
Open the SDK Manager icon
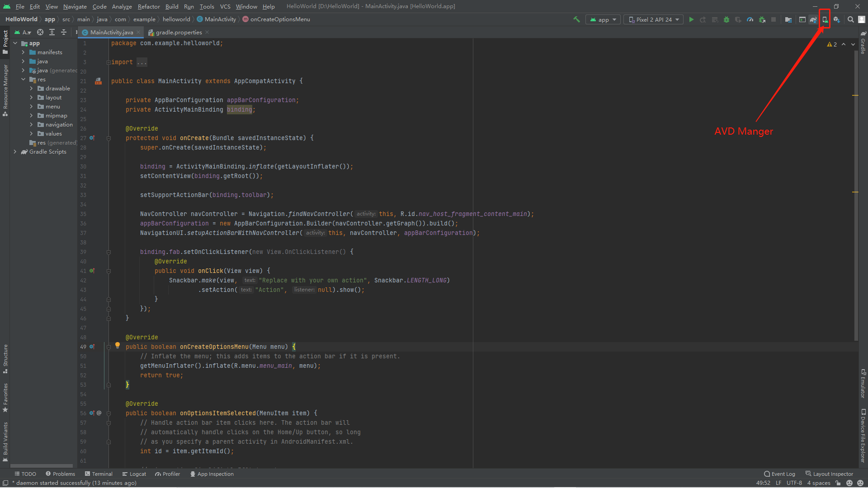(837, 19)
